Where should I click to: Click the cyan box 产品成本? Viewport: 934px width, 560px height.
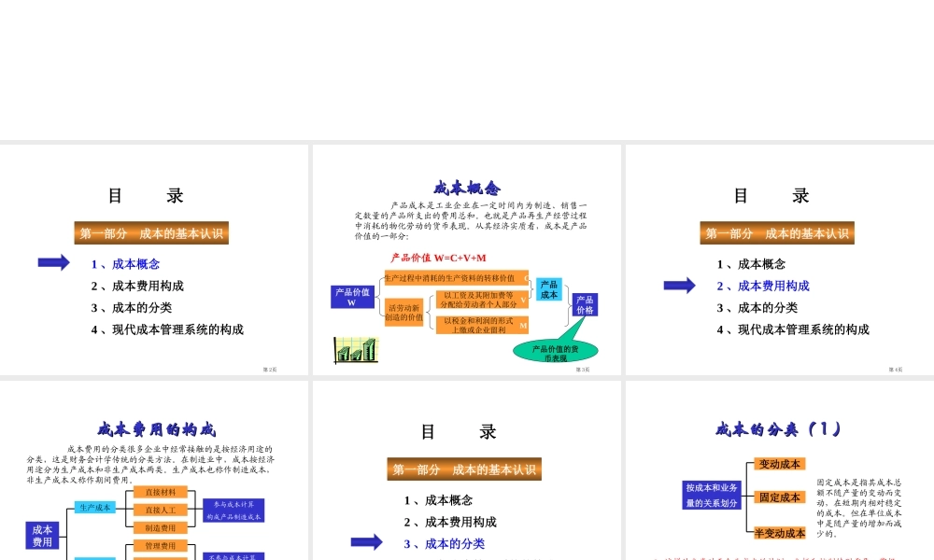548,289
